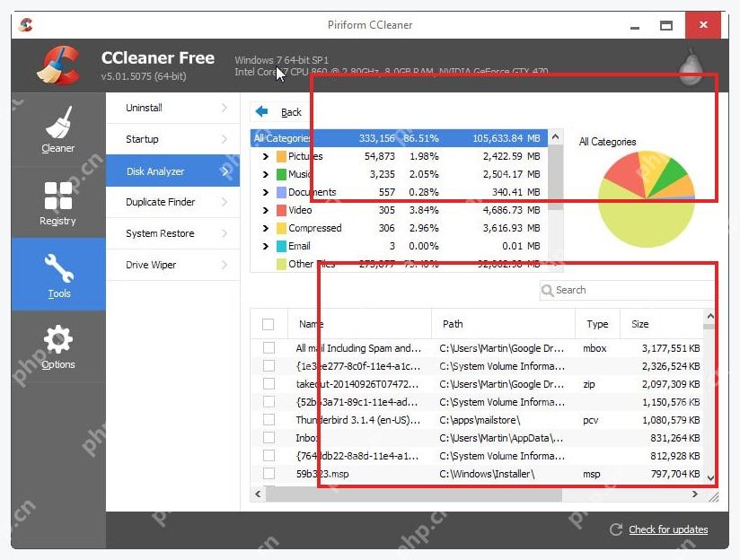Click the chevron next to Duplicate Finder
This screenshot has width=740, height=560.
(x=225, y=202)
